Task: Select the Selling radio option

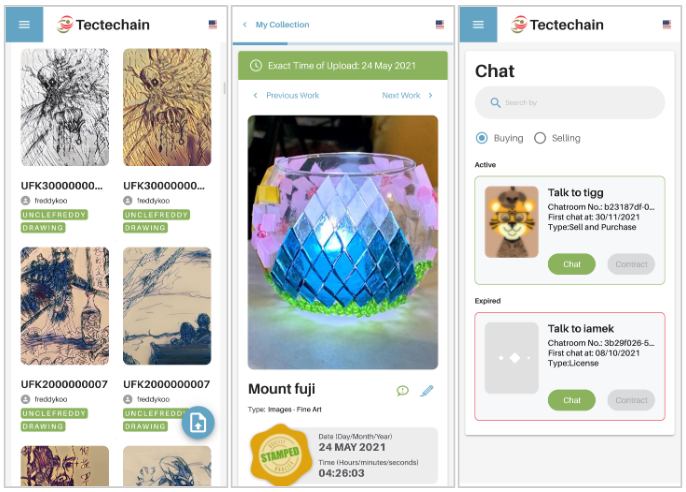Action: pyautogui.click(x=540, y=138)
